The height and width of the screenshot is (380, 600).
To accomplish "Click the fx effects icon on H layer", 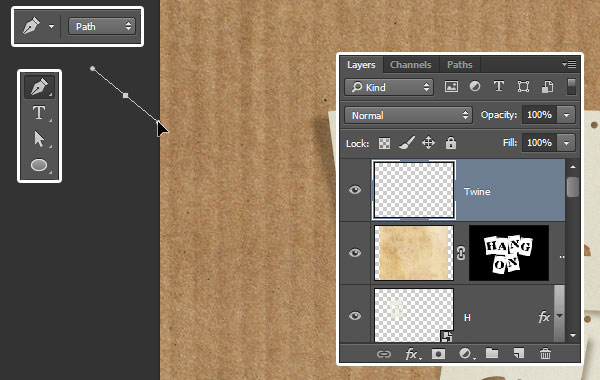I will tap(544, 317).
